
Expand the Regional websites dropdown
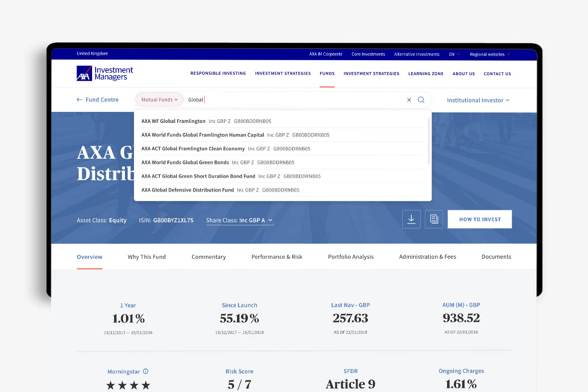490,54
